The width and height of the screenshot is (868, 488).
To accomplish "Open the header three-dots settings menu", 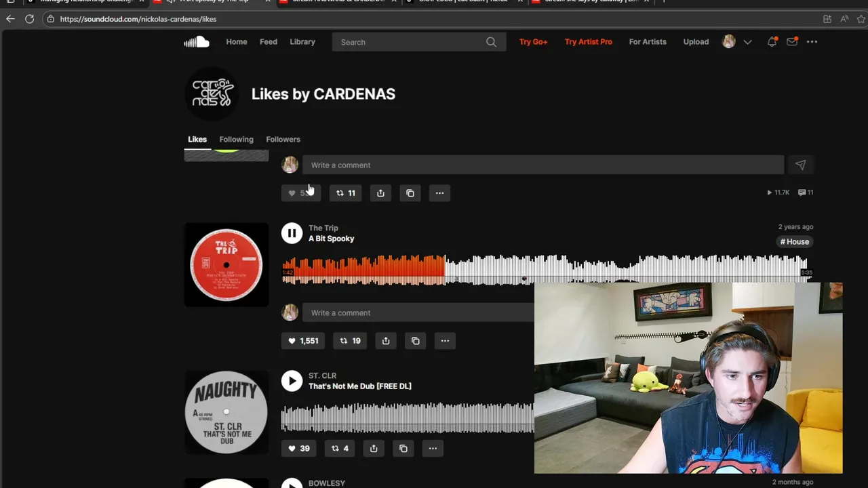I will pyautogui.click(x=812, y=42).
